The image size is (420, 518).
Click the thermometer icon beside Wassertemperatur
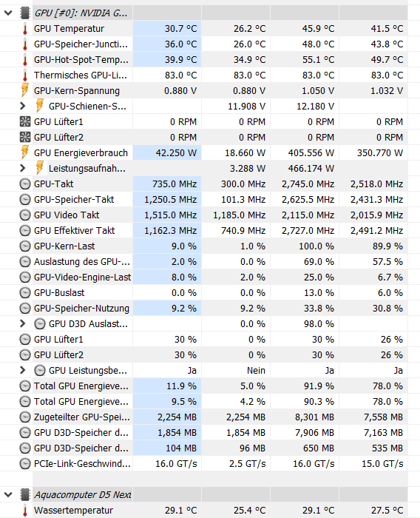(25, 511)
